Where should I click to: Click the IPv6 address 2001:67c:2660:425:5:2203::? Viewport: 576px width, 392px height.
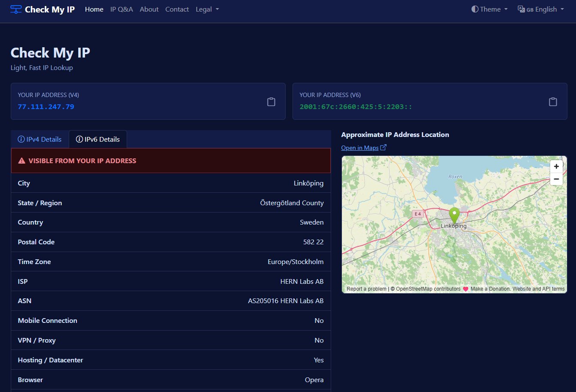356,106
